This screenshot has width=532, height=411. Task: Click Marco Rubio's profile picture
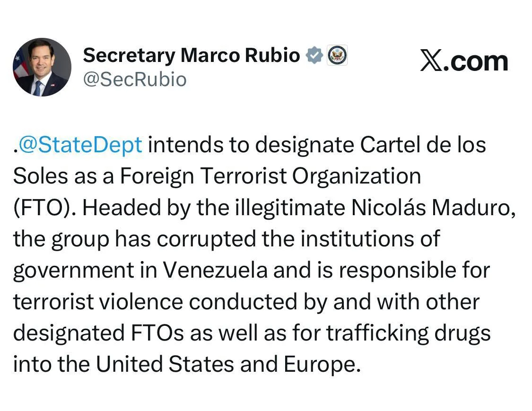[x=42, y=67]
